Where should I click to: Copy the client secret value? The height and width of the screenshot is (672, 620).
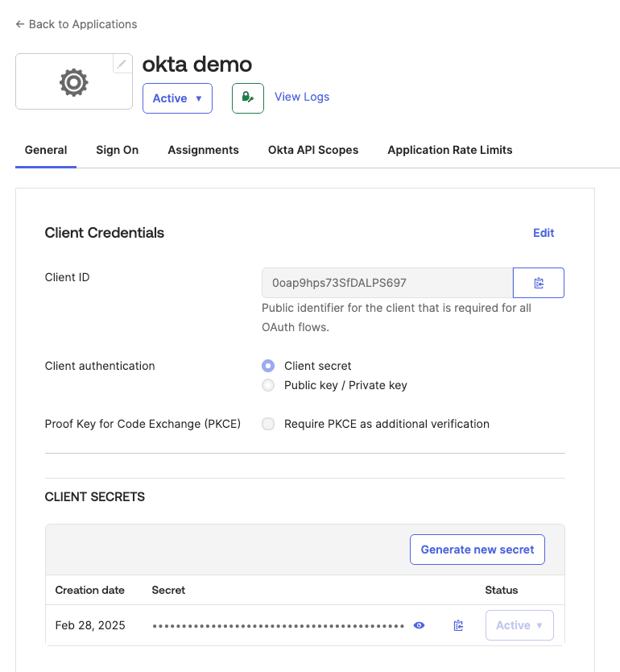coord(458,625)
